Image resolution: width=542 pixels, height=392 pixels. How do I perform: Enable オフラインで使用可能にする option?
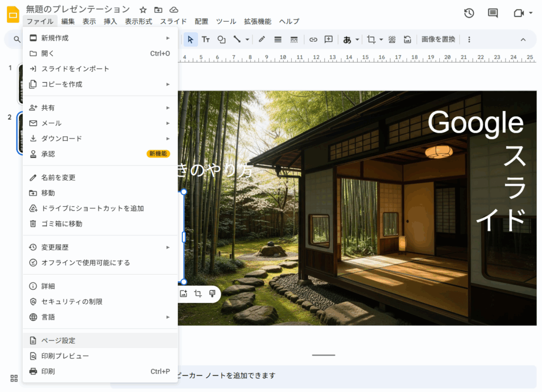pos(85,263)
